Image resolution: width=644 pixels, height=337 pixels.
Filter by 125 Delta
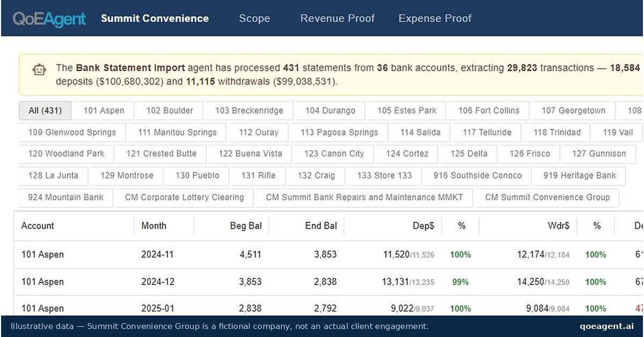click(469, 153)
